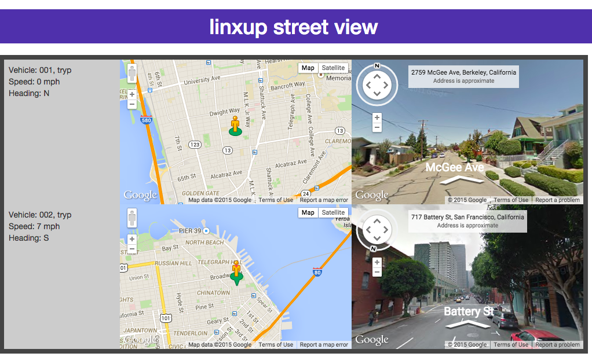Viewport: 592px width, 364px height.
Task: Select Map view on the Berkeley map
Action: click(x=308, y=68)
